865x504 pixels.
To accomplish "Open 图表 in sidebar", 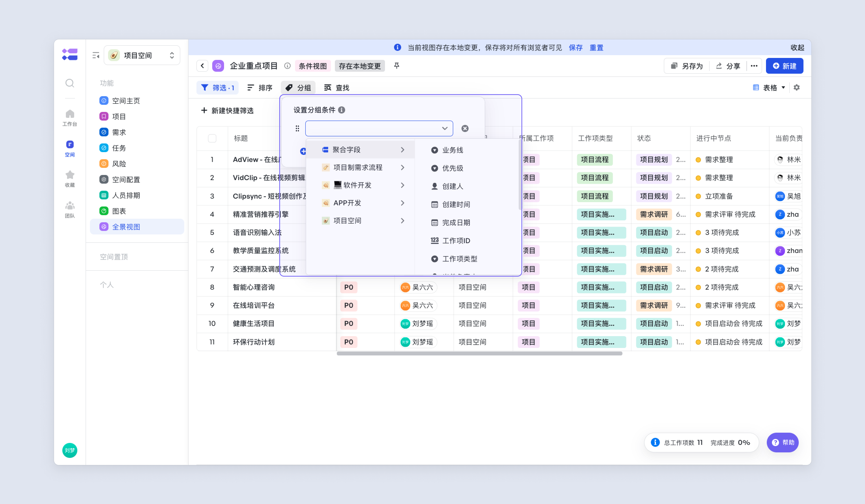I will pyautogui.click(x=137, y=211).
